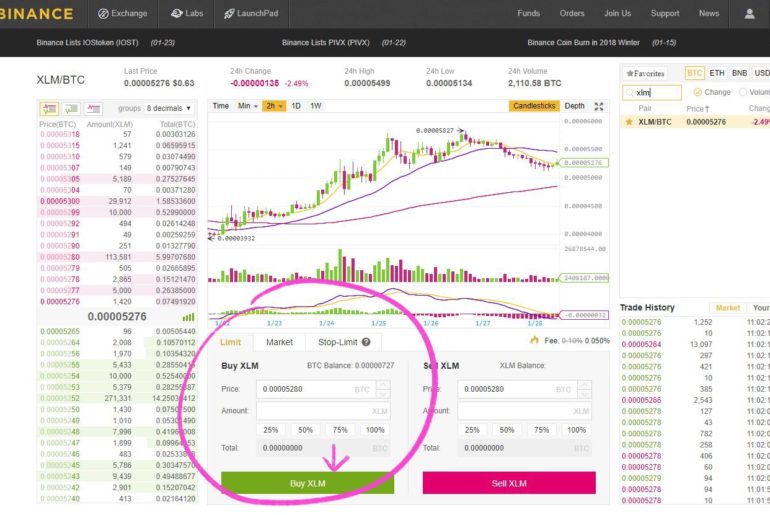The width and height of the screenshot is (770, 515).
Task: Set buy amount to 25%
Action: 271,430
